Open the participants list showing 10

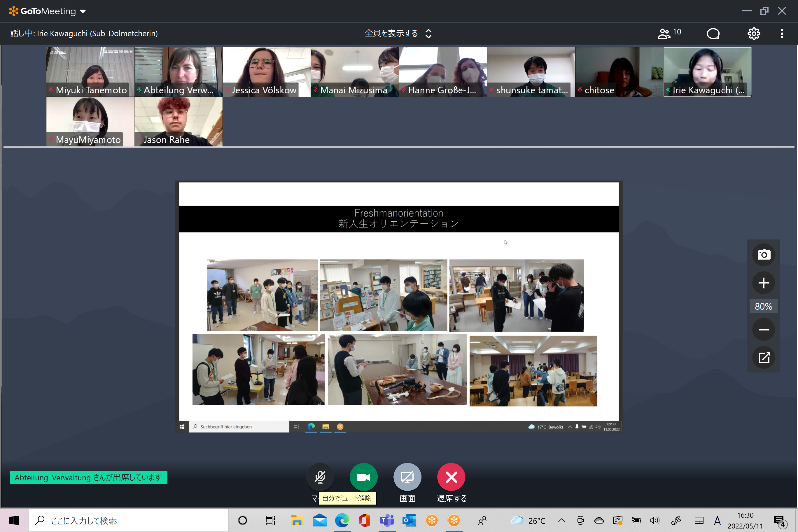[669, 33]
